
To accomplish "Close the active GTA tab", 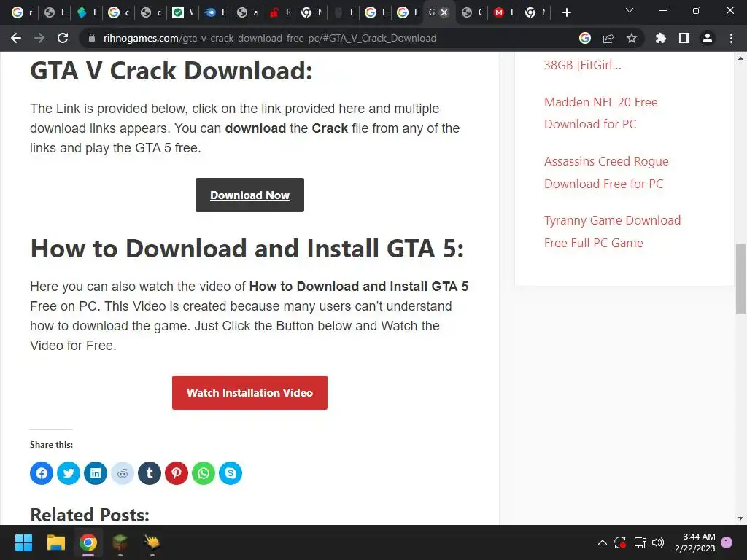I will (444, 12).
